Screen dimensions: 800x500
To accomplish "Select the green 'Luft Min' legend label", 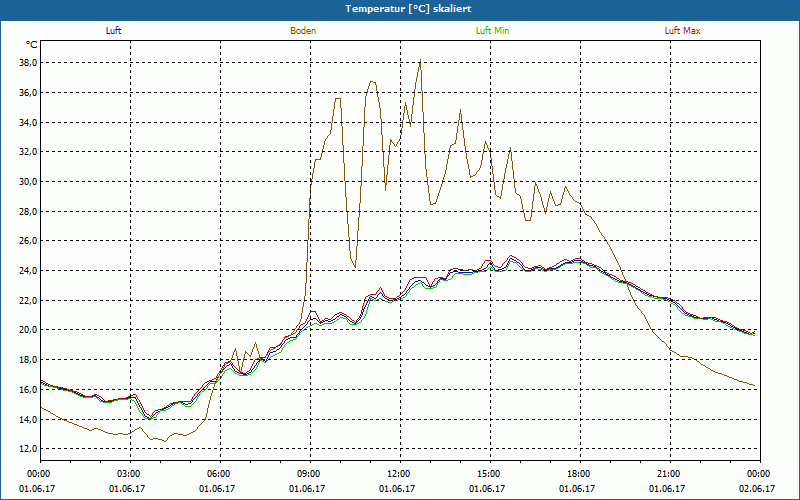I will click(x=492, y=31).
